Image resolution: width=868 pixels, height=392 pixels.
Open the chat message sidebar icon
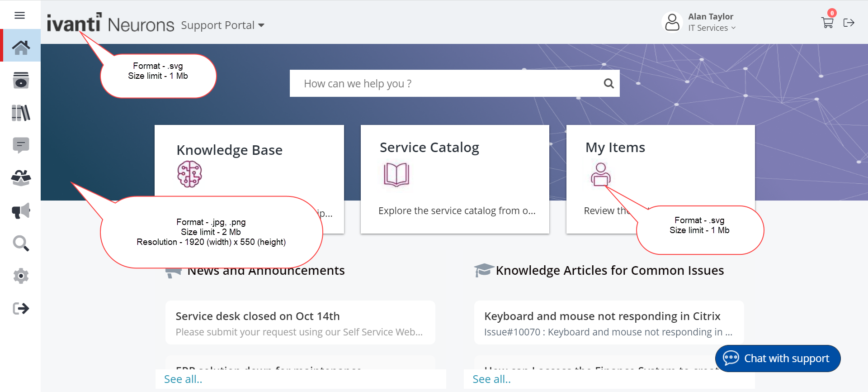pyautogui.click(x=21, y=145)
